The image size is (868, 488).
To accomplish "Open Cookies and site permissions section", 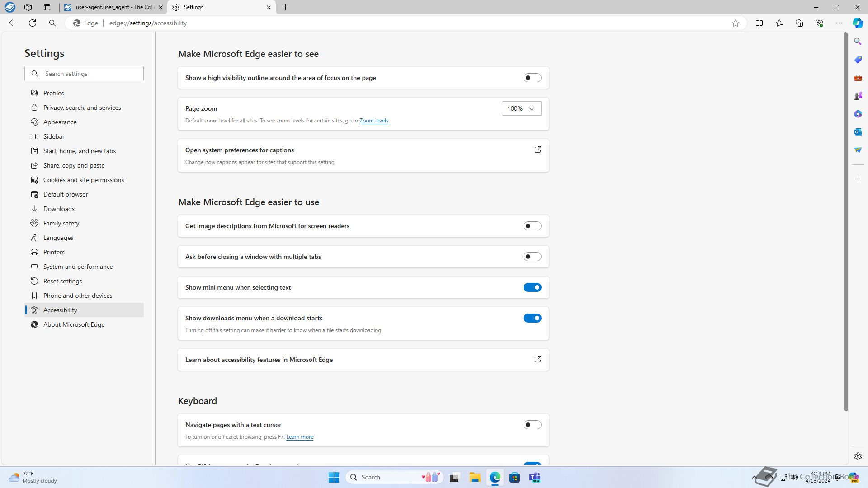I will click(84, 180).
